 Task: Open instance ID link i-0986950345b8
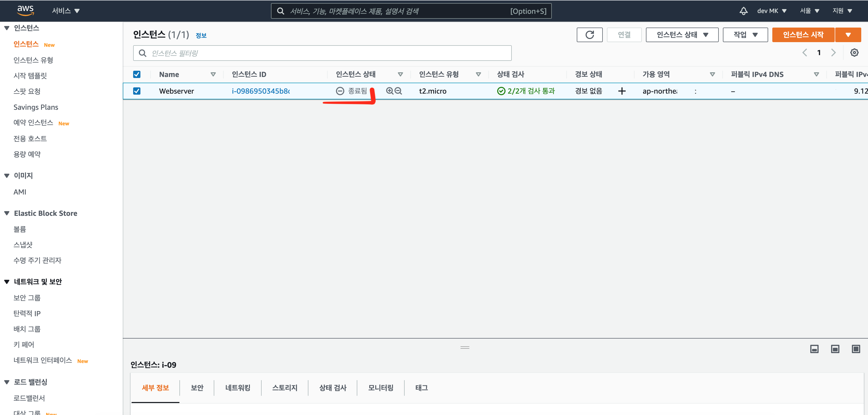(261, 91)
